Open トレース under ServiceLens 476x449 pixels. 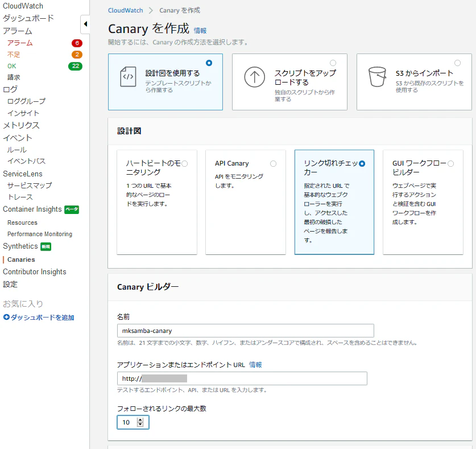pos(20,197)
